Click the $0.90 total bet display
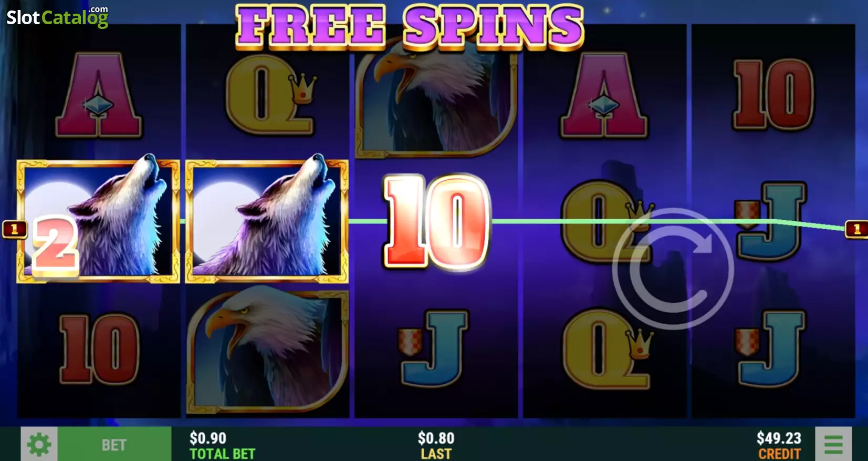This screenshot has height=461, width=868. (x=222, y=445)
